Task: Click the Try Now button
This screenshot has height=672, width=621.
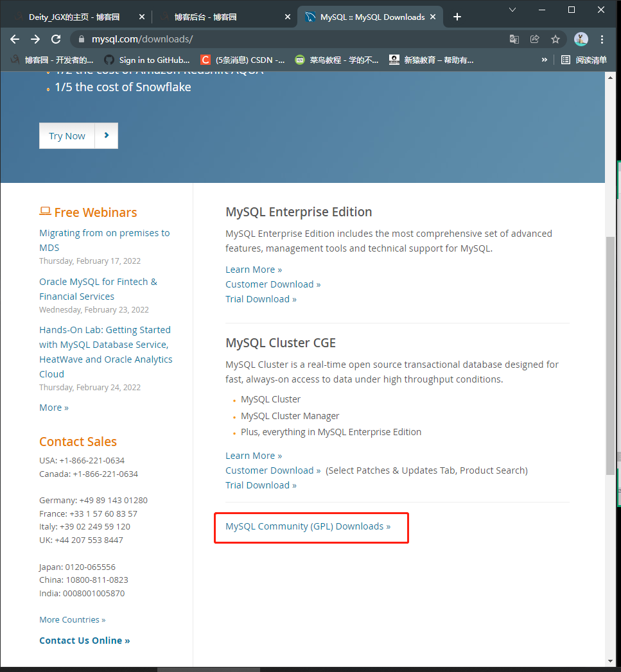Action: tap(67, 136)
